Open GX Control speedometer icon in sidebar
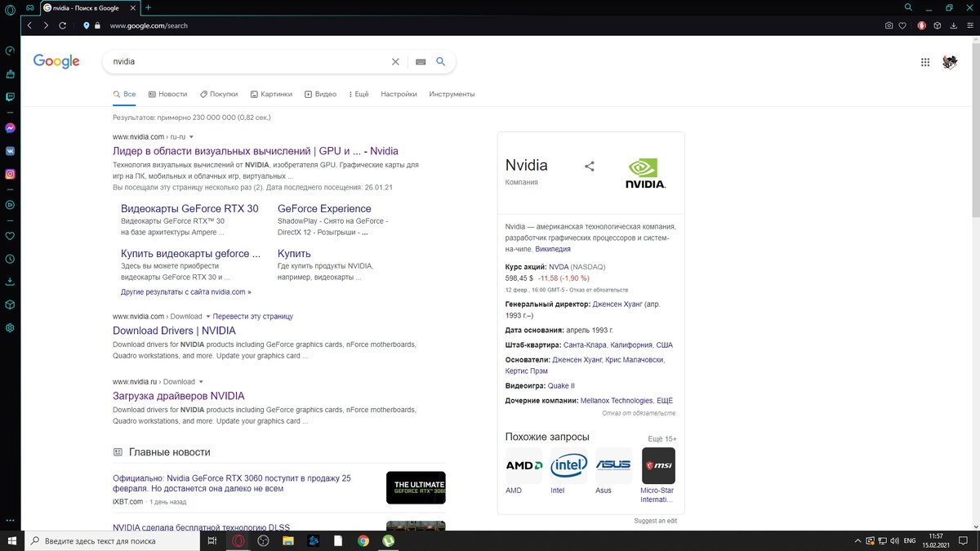Image resolution: width=980 pixels, height=551 pixels. pos(10,51)
